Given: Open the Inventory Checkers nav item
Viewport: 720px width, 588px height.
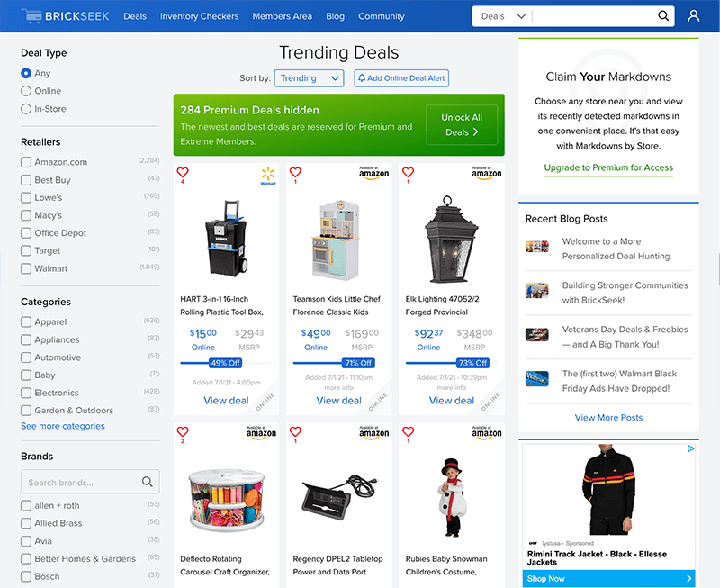Looking at the screenshot, I should (199, 16).
